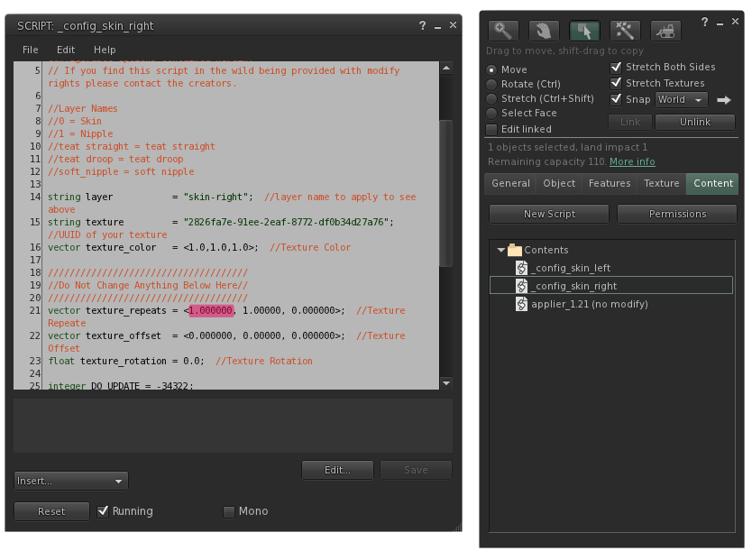Image resolution: width=752 pixels, height=560 pixels.
Task: Select the Rotate (Ctrl) radio button
Action: (492, 84)
